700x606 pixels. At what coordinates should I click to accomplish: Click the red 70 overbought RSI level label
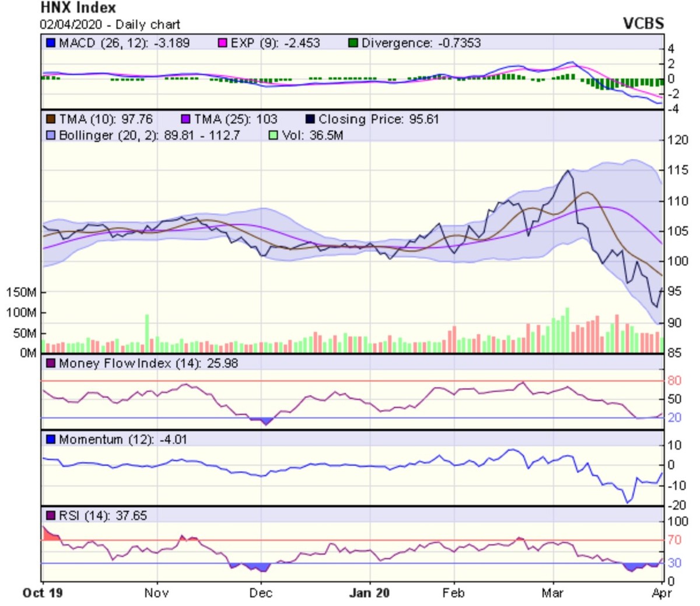click(674, 540)
